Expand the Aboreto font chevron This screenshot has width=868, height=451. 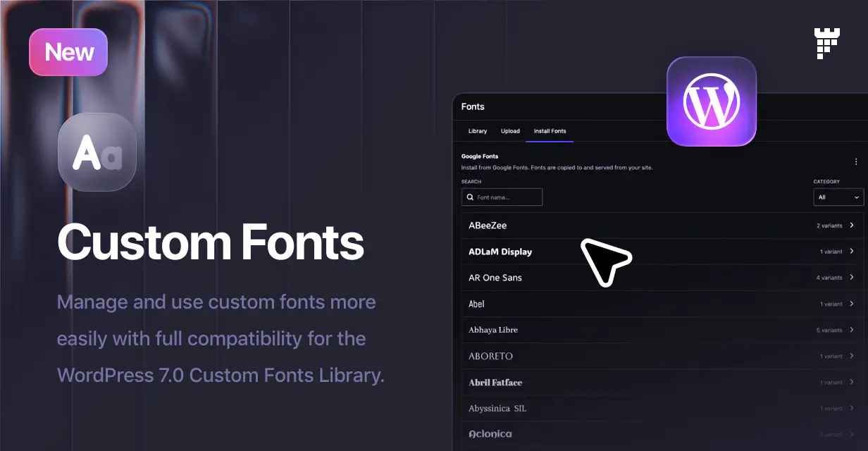[852, 356]
